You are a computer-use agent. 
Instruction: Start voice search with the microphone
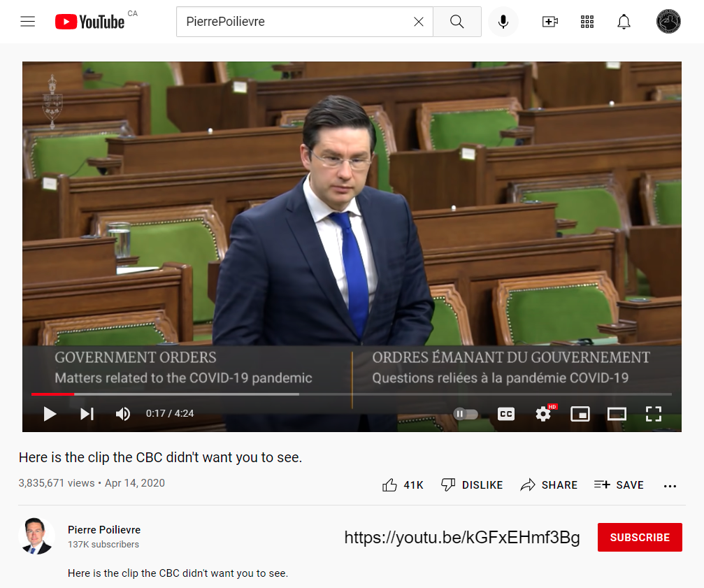coord(503,22)
